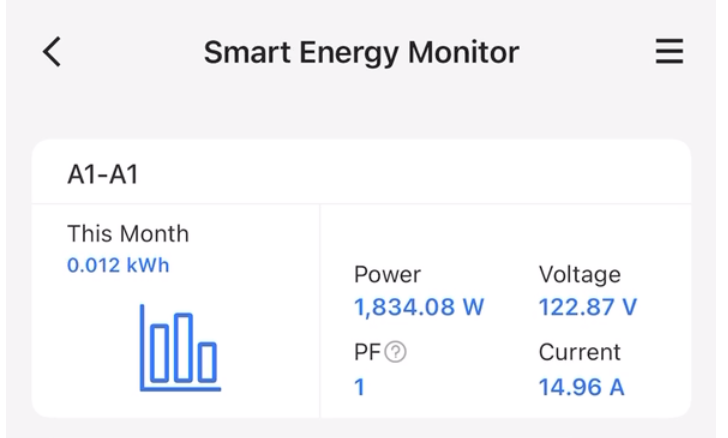Image resolution: width=728 pixels, height=438 pixels.
Task: Click the Smart Energy Monitor title
Action: click(361, 53)
